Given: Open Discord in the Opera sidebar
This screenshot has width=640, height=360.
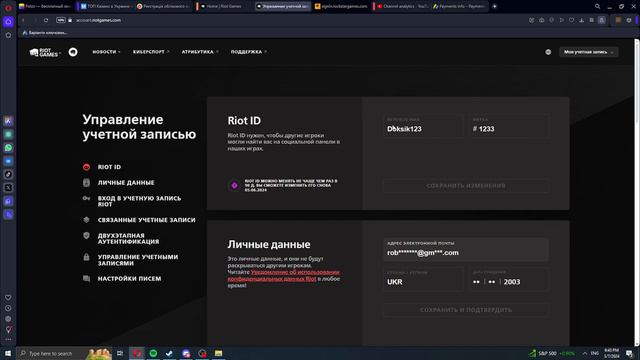Looking at the screenshot, I should tap(8, 201).
